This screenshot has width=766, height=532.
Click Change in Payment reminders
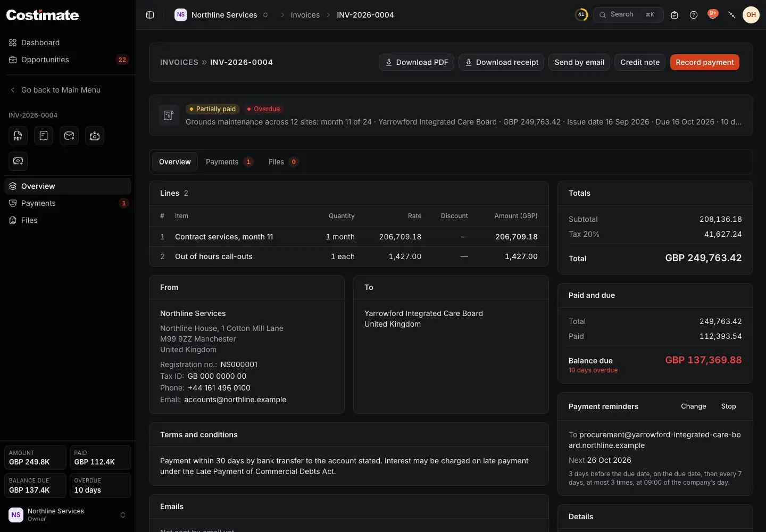694,406
